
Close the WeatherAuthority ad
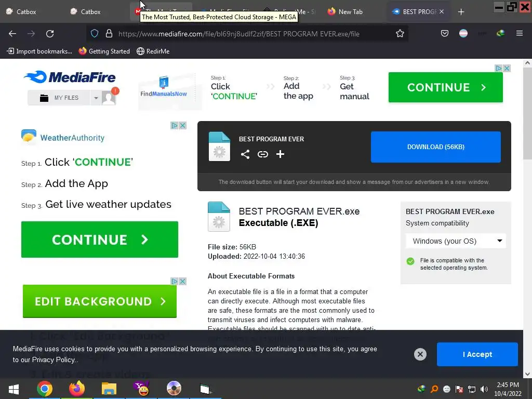pyautogui.click(x=183, y=126)
